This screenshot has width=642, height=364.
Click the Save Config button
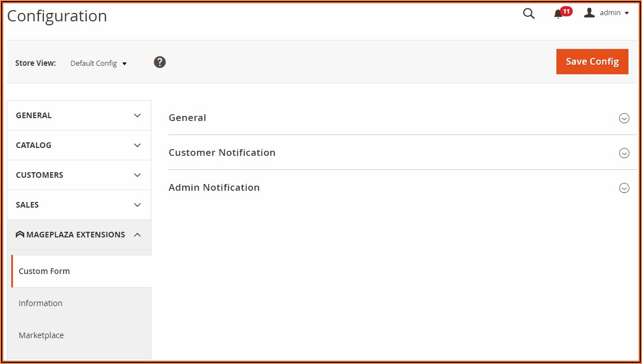tap(592, 61)
